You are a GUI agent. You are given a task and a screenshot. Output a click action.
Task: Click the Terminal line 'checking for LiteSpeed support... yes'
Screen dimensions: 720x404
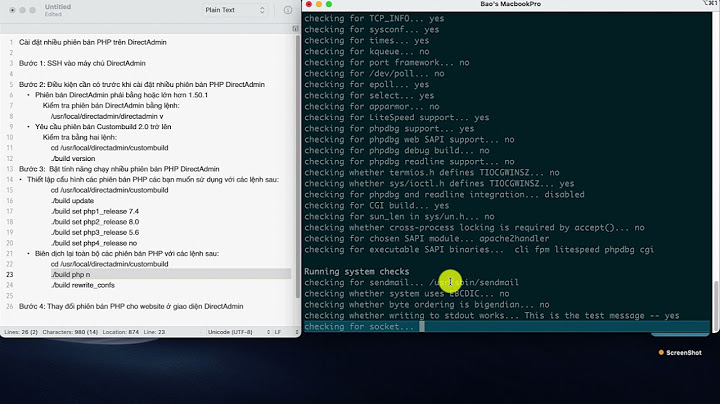pyautogui.click(x=397, y=117)
